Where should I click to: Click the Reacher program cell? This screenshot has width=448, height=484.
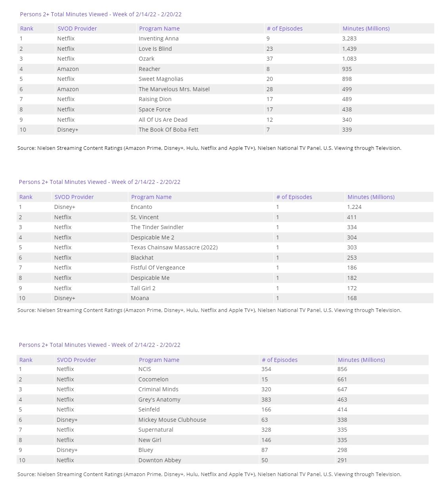pos(149,69)
